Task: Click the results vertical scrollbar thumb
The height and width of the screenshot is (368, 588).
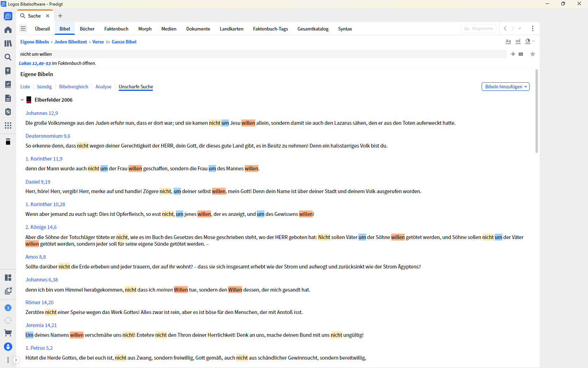Action: point(537,111)
